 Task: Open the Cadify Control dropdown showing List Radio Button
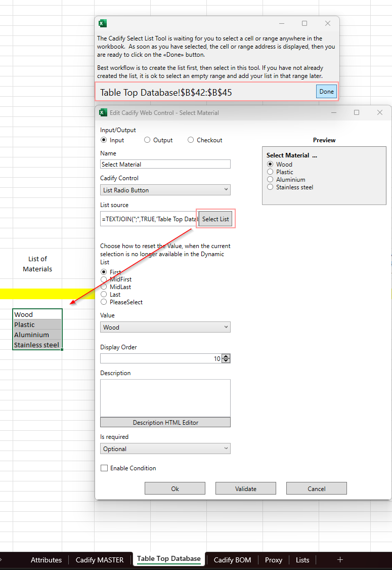point(165,190)
